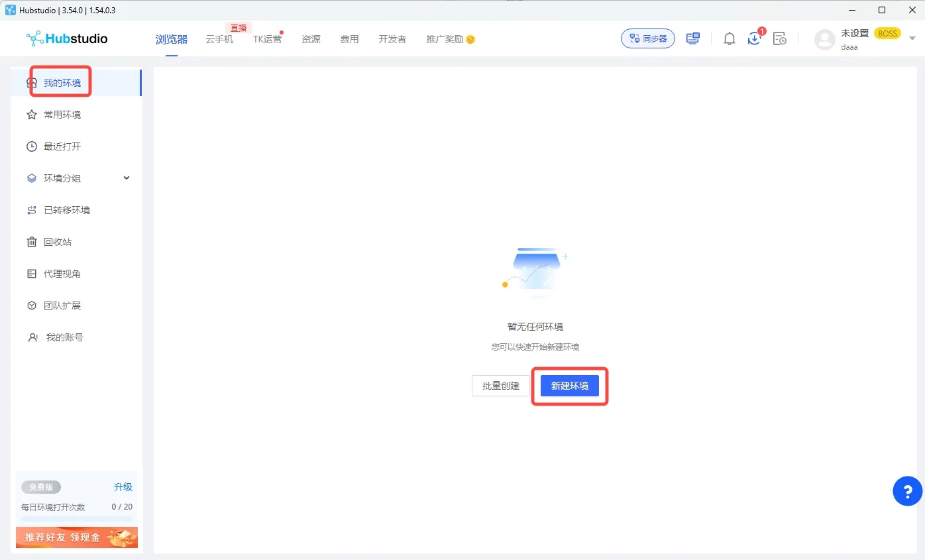Open the 推荐好友 领现金 banner
This screenshot has width=925, height=560.
[77, 537]
